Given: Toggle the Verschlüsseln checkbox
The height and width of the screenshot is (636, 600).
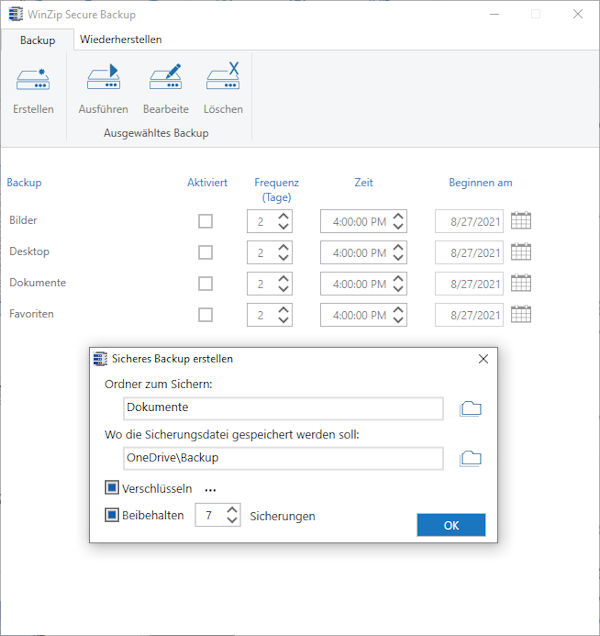Looking at the screenshot, I should [x=112, y=488].
